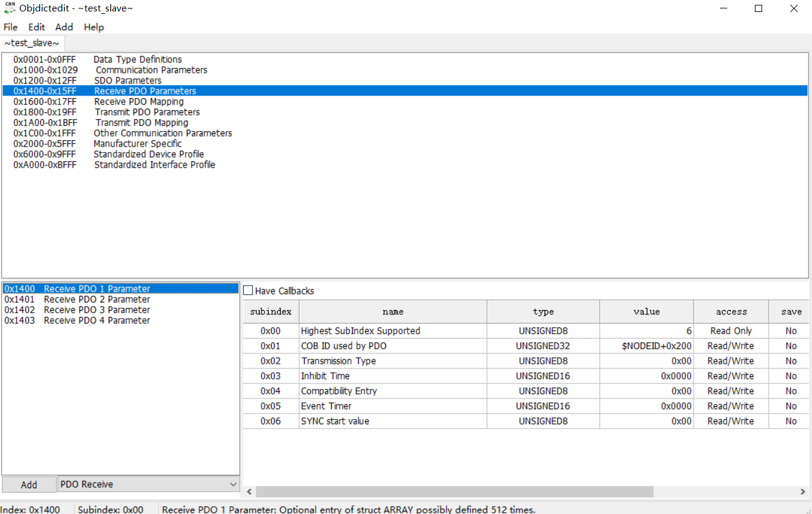Screen dimensions: 812x514
Task: Enable the Have Callbacks checkbox
Action: [x=248, y=290]
